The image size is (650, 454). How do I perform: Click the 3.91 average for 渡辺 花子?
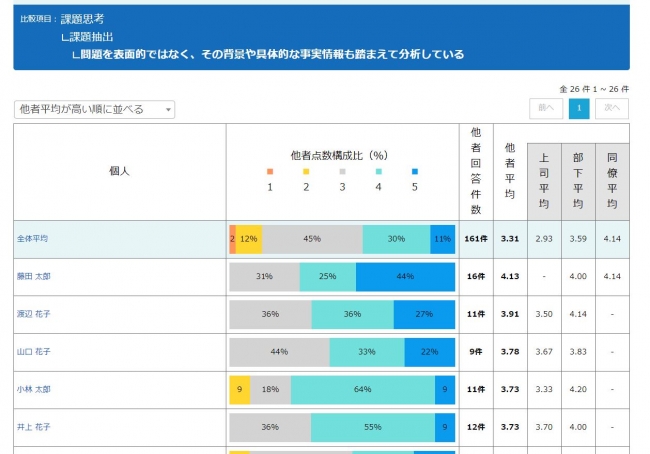(510, 314)
